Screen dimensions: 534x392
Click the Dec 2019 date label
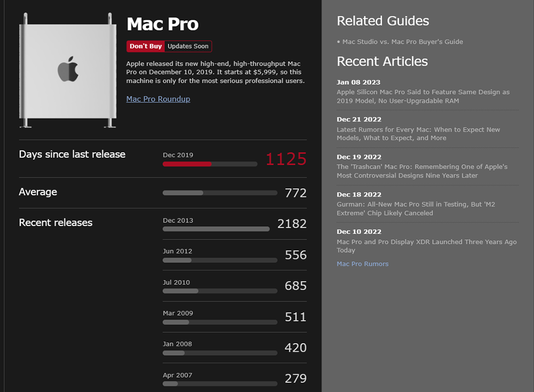[178, 155]
